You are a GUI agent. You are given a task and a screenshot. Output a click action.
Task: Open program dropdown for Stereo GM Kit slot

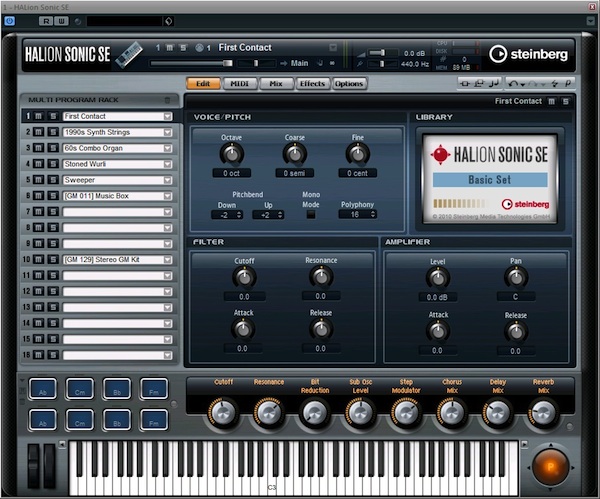(x=168, y=260)
